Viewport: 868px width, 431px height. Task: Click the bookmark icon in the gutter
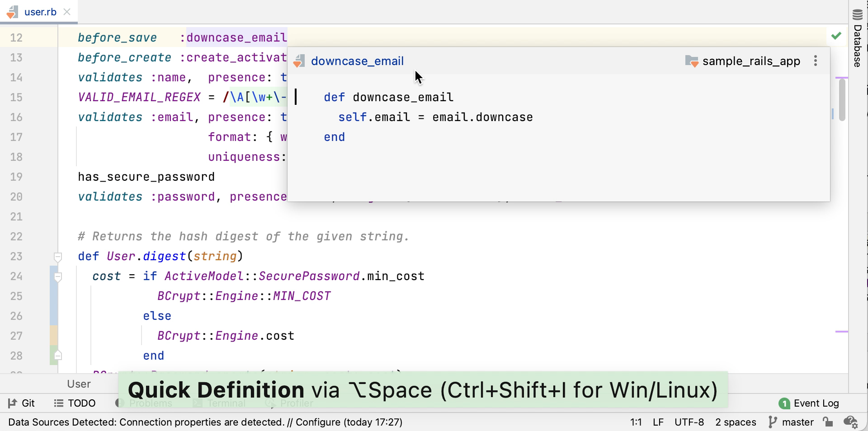57,356
